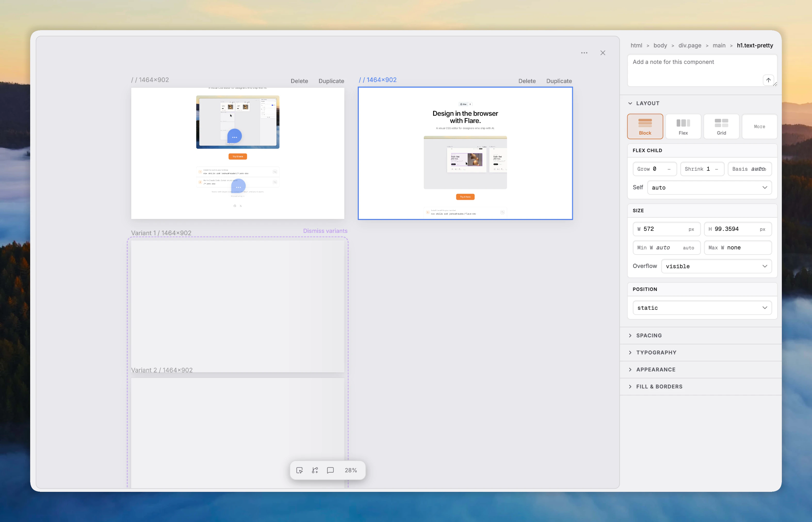The height and width of the screenshot is (522, 812).
Task: Select div.page in the breadcrumb
Action: [689, 45]
